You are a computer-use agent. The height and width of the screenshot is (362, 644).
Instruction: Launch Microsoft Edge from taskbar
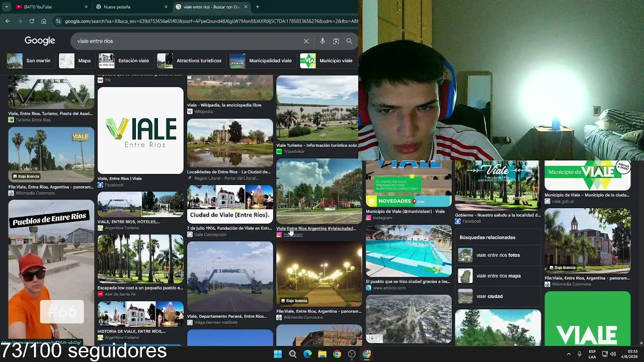coord(307,354)
